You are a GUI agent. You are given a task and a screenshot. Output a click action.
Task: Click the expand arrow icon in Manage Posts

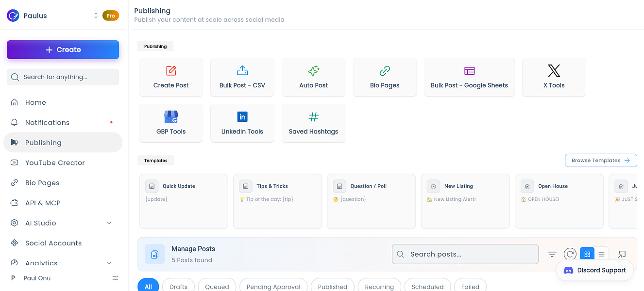point(622,254)
